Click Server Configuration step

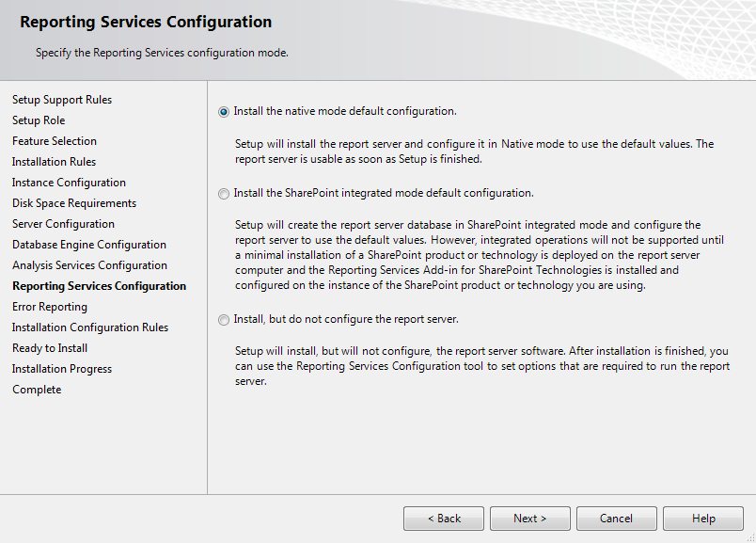click(63, 224)
